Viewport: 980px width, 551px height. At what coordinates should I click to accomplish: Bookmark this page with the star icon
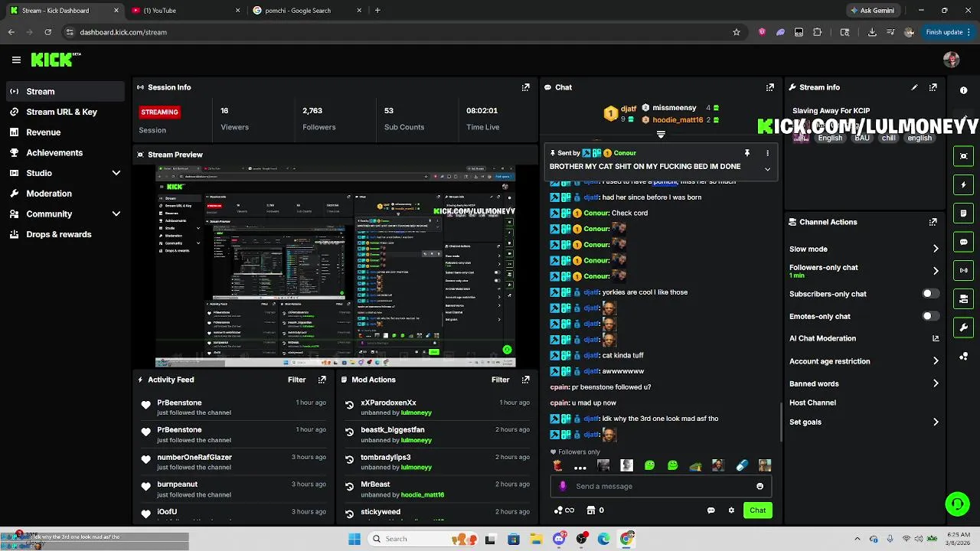tap(737, 32)
